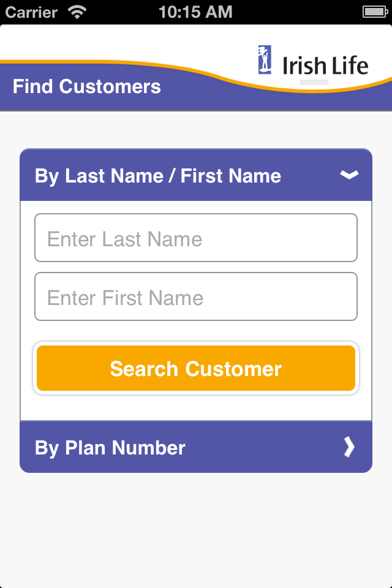Focus the Enter First Name field
Screen dimensions: 392x588
point(196,297)
